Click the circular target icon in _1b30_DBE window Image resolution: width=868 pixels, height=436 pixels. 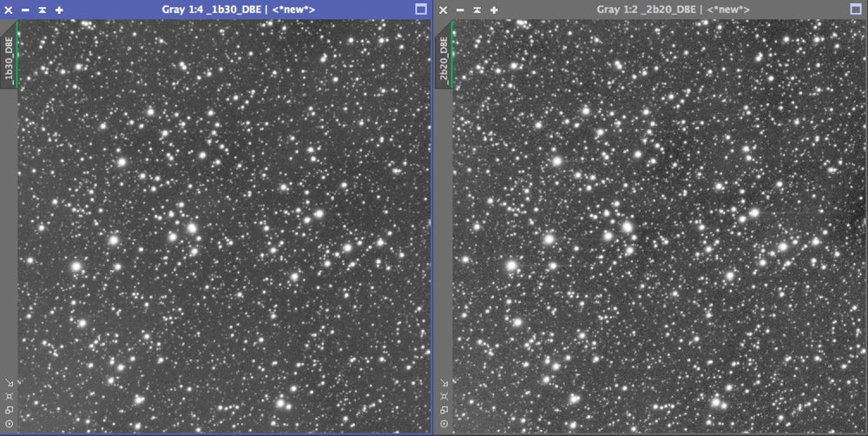pos(8,423)
